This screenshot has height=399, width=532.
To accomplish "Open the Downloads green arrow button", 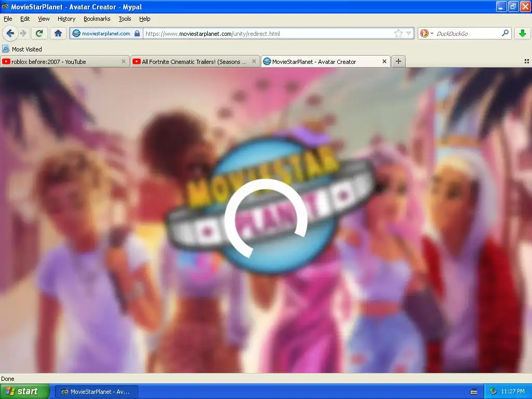I will pyautogui.click(x=523, y=33).
